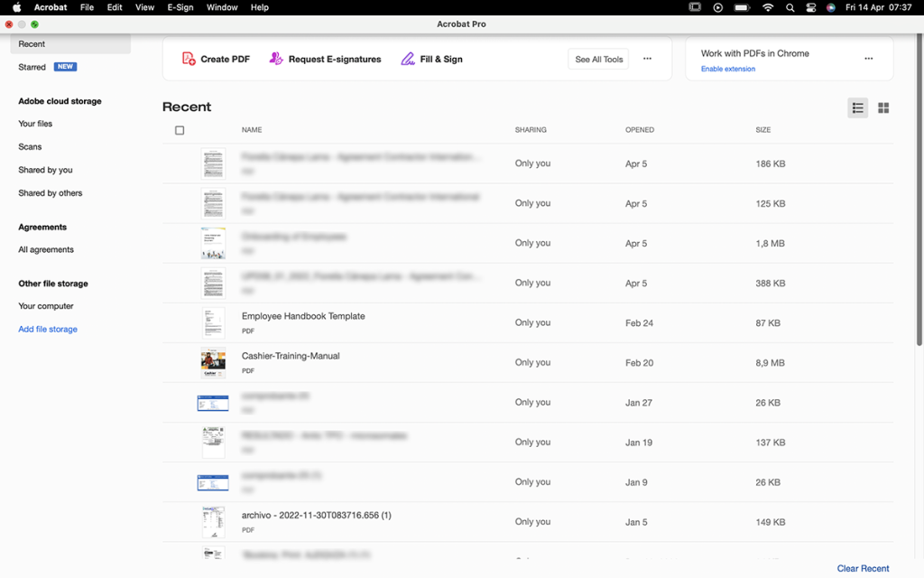Open the Cashier-Training-Manual file
This screenshot has width=924, height=578.
(x=291, y=356)
